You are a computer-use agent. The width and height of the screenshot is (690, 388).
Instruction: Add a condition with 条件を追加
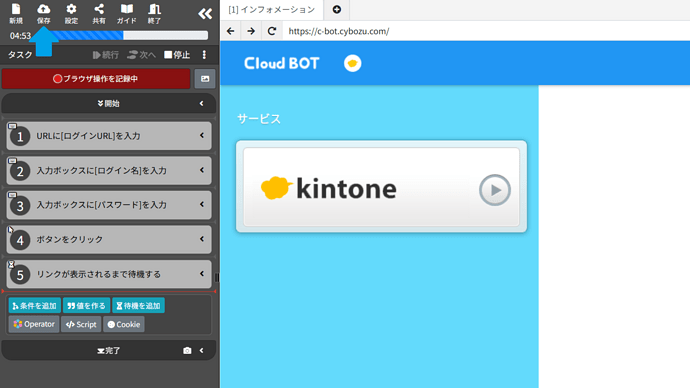pos(35,305)
